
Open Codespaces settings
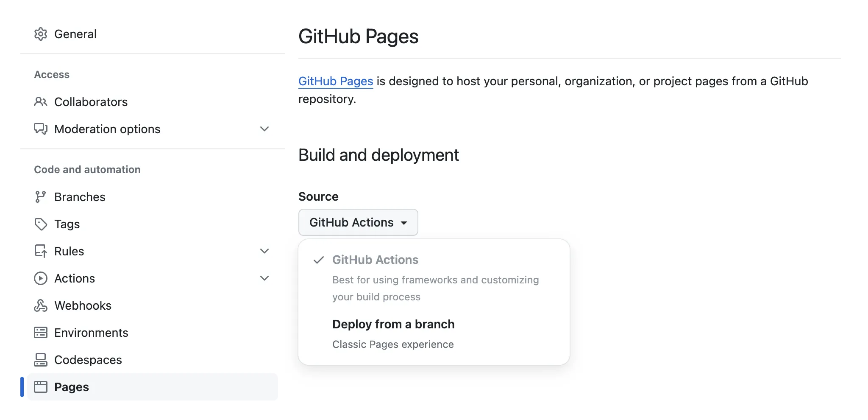pyautogui.click(x=153, y=360)
